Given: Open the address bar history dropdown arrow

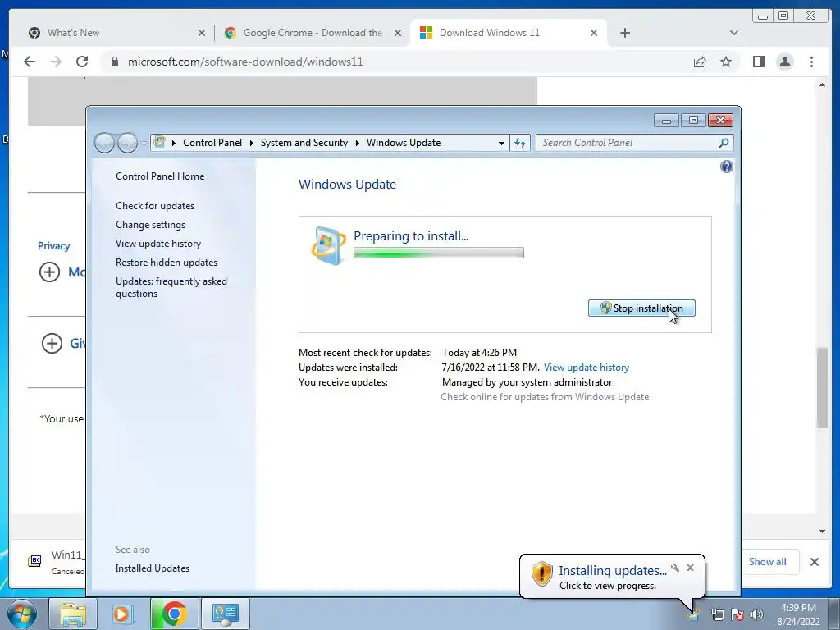Looking at the screenshot, I should [x=501, y=143].
